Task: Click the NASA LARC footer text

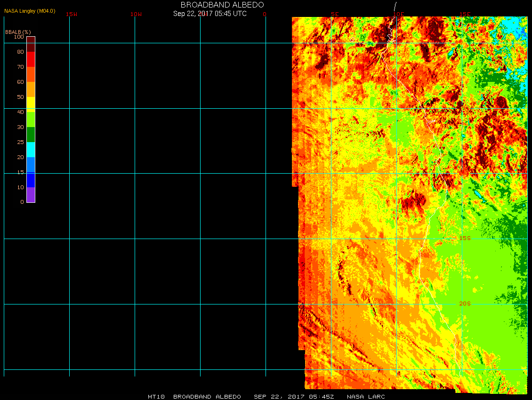Action: [366, 397]
